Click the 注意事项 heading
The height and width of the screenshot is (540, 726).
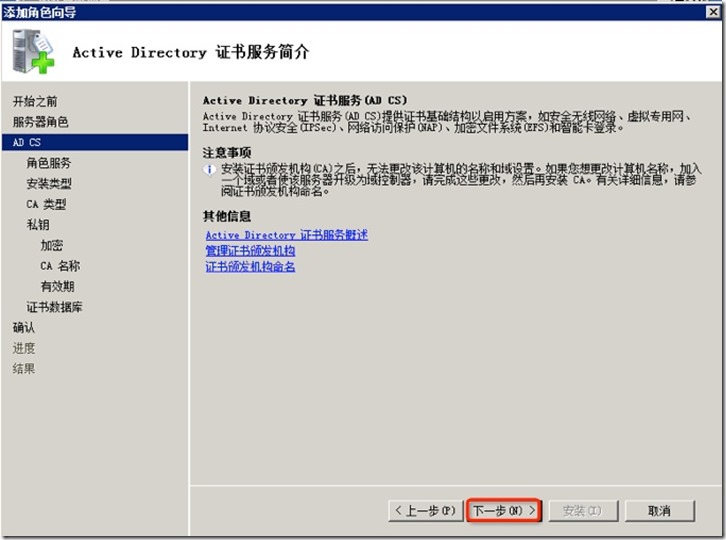(227, 152)
